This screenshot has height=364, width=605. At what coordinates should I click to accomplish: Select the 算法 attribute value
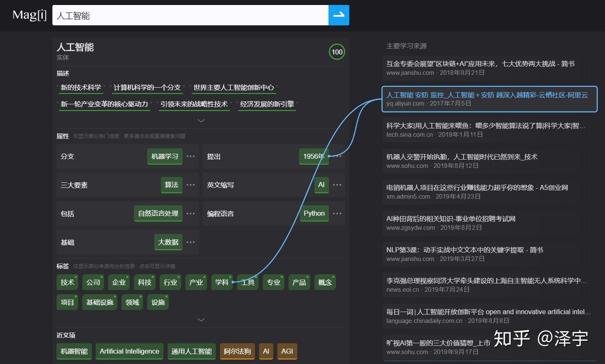coord(171,185)
